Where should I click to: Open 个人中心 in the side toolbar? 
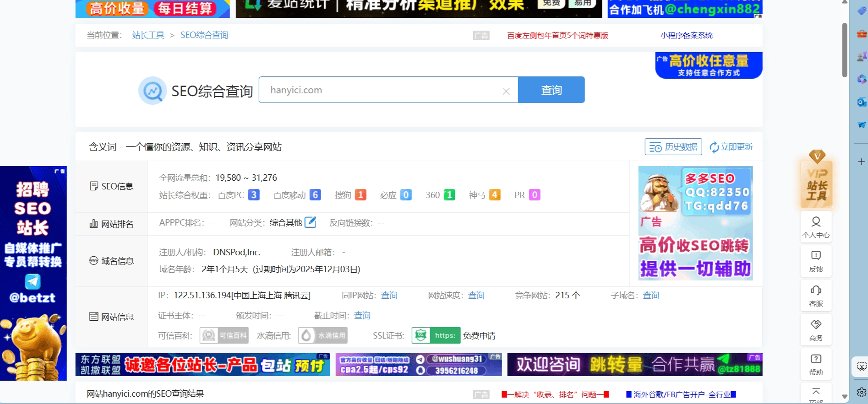click(816, 227)
